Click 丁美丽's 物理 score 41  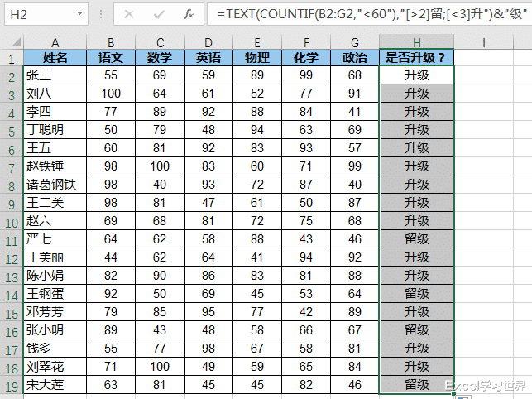pos(257,257)
